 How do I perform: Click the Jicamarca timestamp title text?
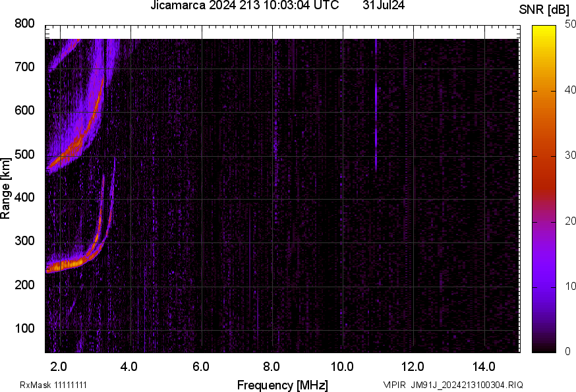tap(245, 6)
